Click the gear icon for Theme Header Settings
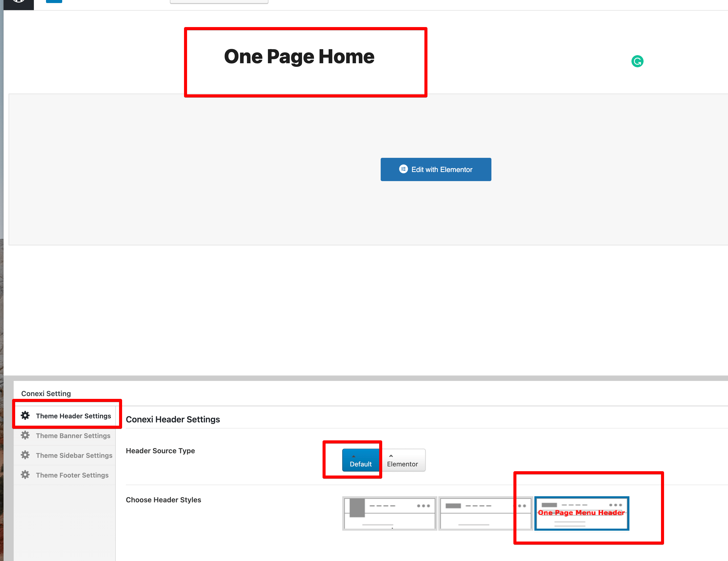Viewport: 728px width, 561px height. 25,416
